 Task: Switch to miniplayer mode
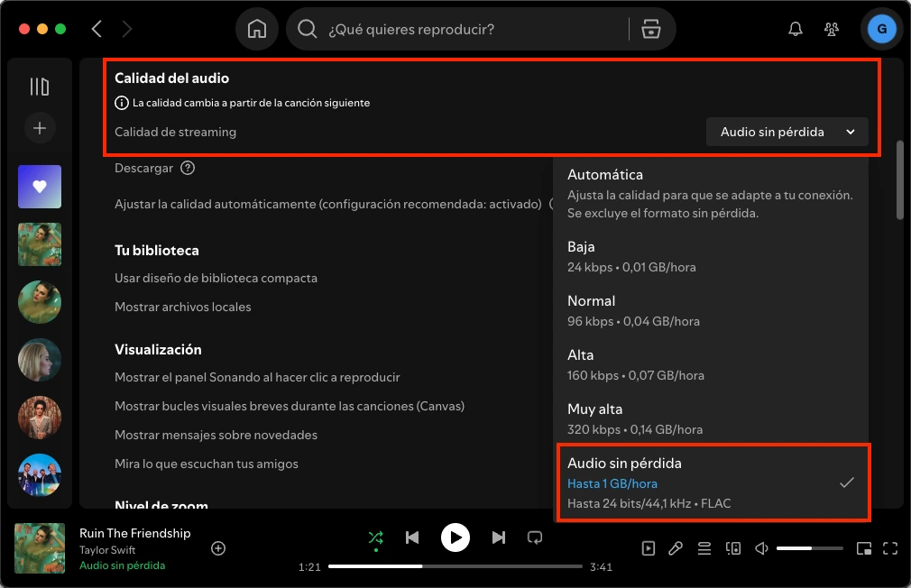864,548
